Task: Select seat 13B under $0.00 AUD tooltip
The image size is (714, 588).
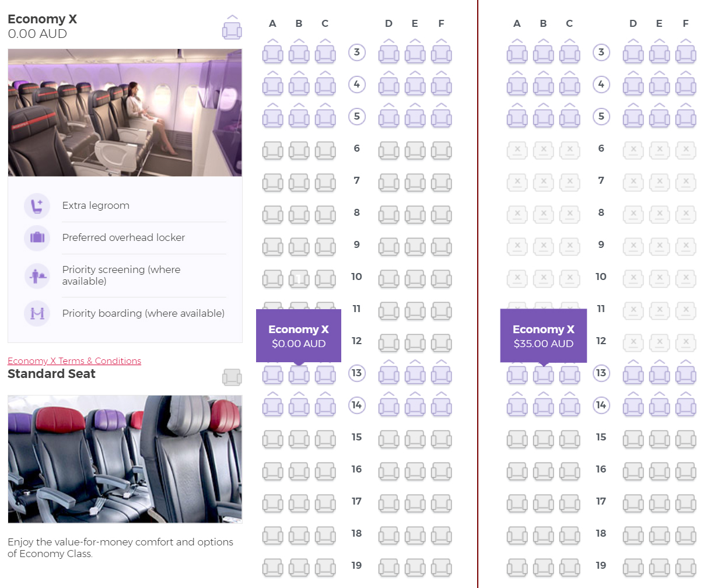Action: (299, 373)
